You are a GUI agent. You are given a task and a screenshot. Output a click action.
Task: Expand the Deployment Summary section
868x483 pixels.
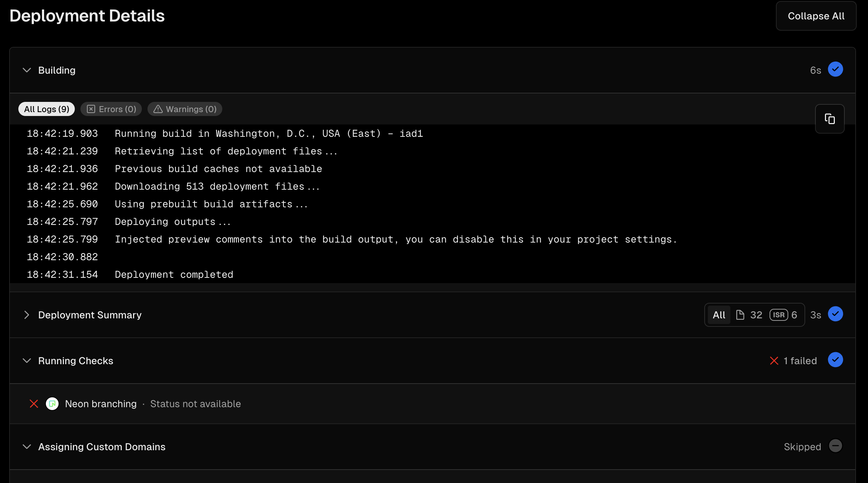(x=27, y=315)
